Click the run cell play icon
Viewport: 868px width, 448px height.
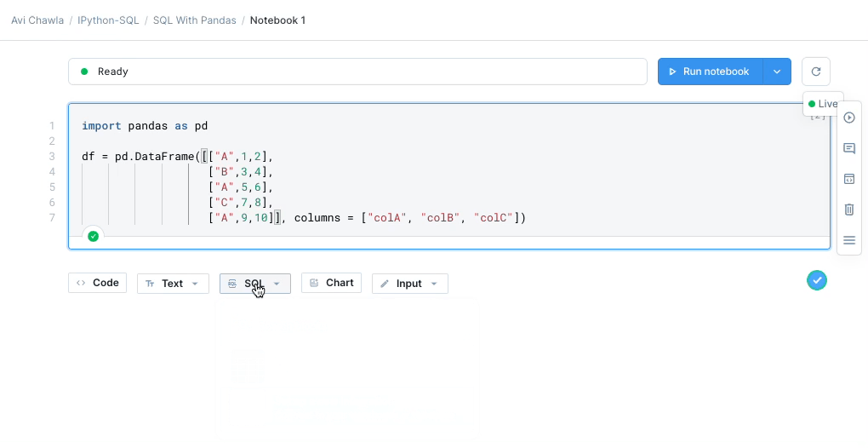coord(848,118)
